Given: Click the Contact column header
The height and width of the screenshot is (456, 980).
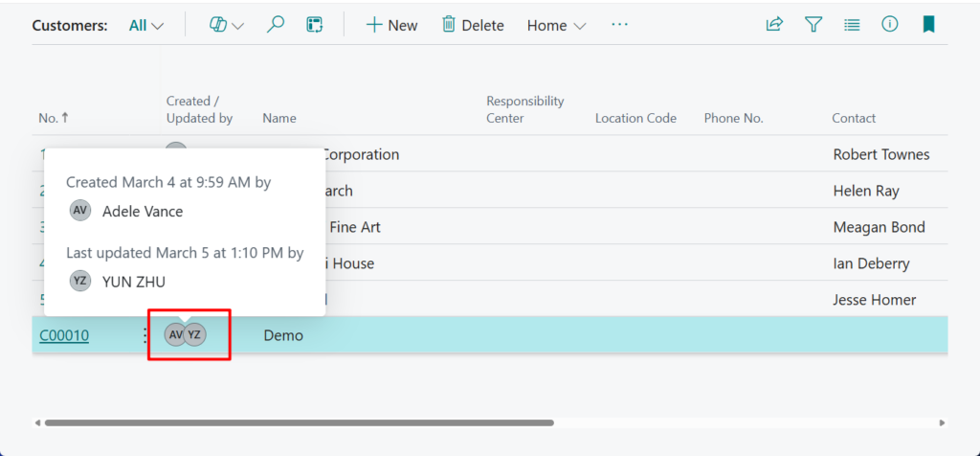Looking at the screenshot, I should point(854,119).
